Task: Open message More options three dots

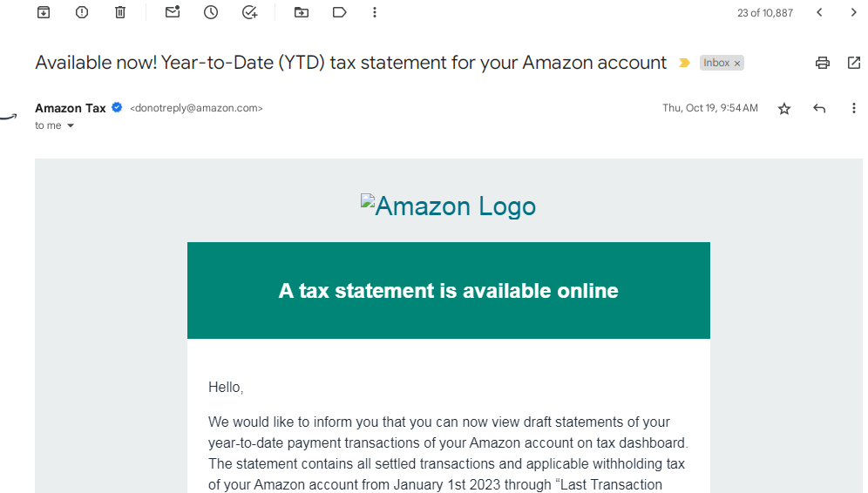Action: tap(853, 108)
